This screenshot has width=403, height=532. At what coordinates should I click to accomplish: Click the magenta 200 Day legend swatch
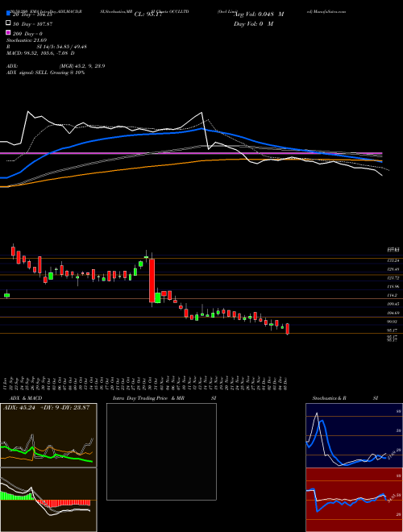pyautogui.click(x=8, y=32)
